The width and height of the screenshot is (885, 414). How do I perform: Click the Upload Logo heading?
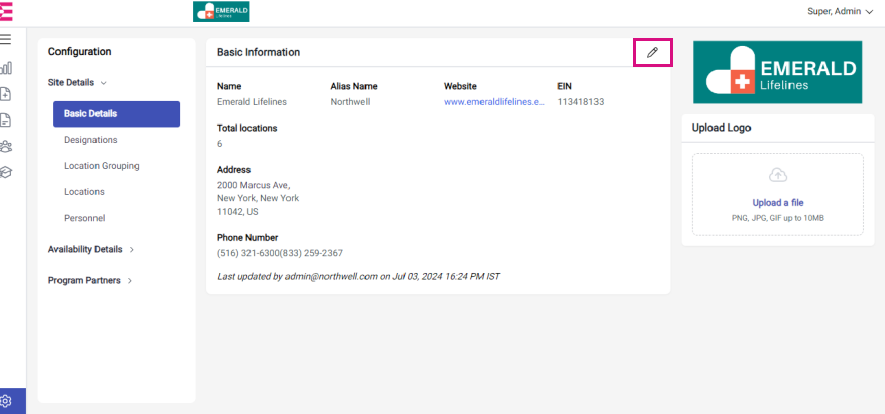click(721, 128)
